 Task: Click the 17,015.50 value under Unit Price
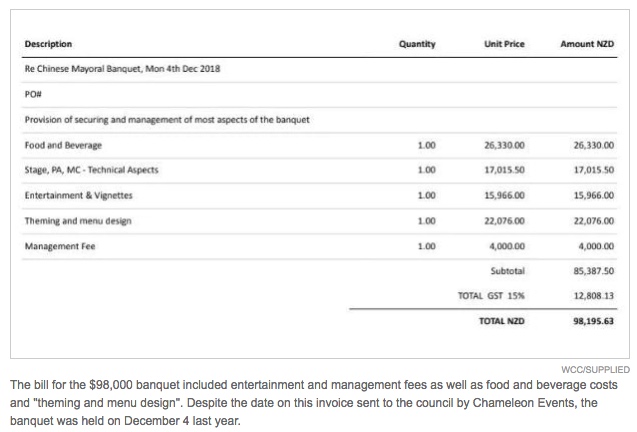(505, 170)
